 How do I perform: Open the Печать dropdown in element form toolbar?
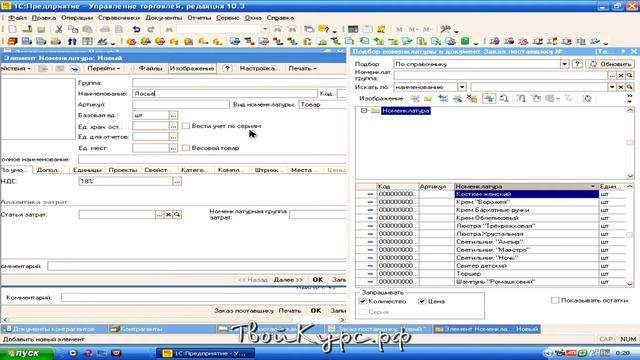pyautogui.click(x=302, y=69)
